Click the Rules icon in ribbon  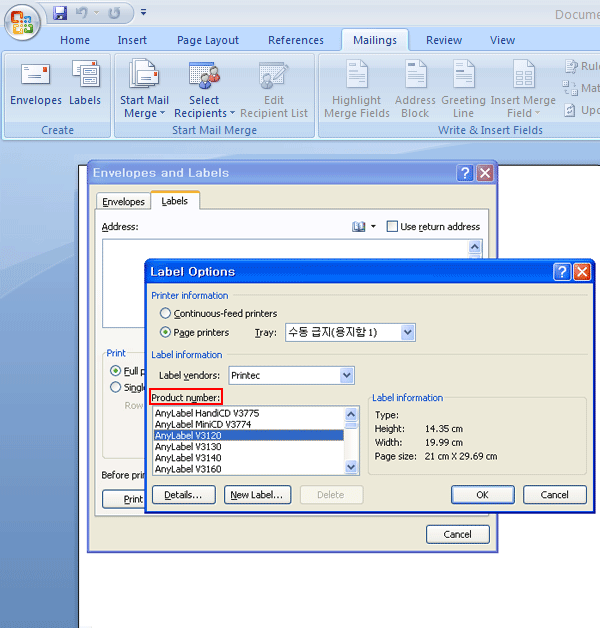[571, 66]
